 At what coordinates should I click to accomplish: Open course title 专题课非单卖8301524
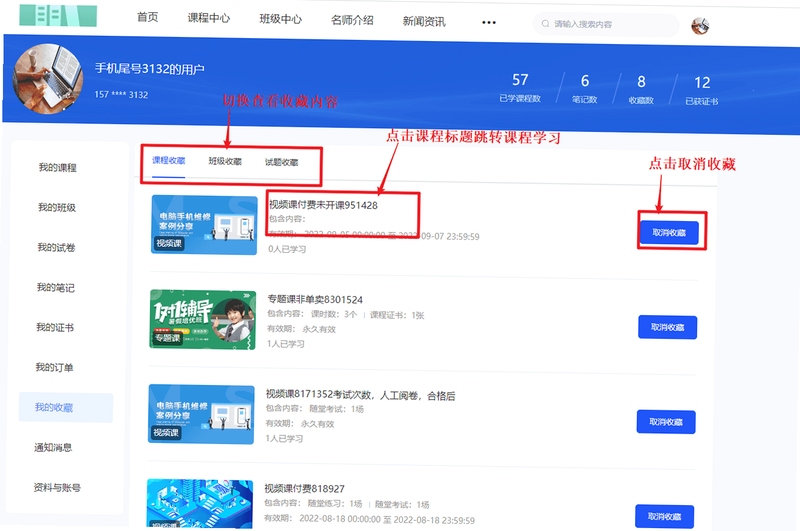click(315, 299)
